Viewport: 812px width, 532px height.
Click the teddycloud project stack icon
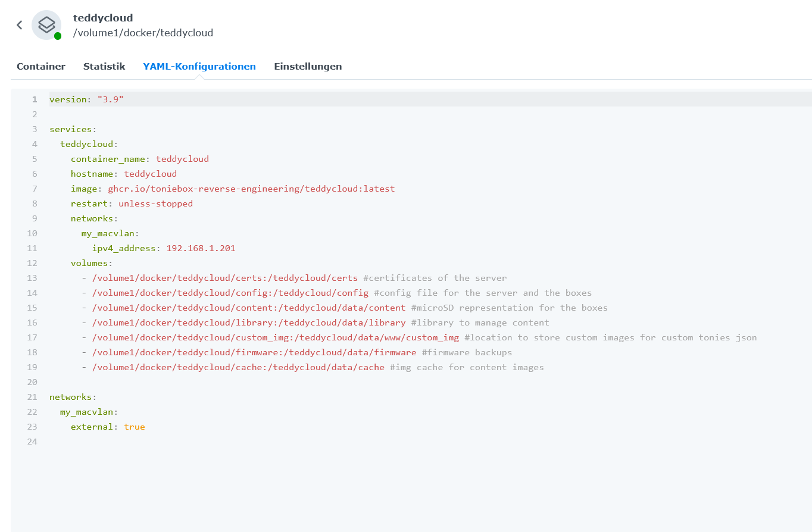pyautogui.click(x=46, y=25)
